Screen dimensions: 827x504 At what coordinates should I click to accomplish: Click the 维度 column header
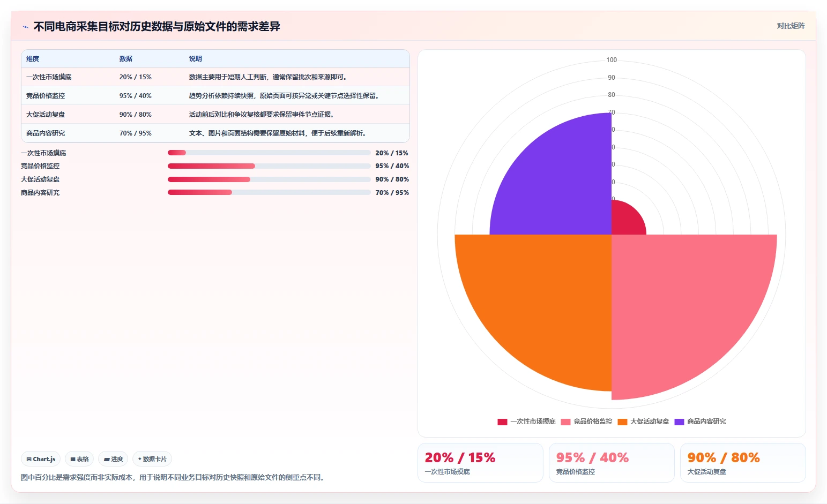33,59
